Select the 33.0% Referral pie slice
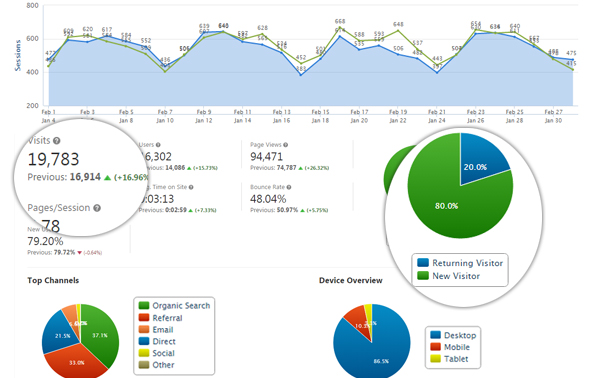 (x=76, y=361)
